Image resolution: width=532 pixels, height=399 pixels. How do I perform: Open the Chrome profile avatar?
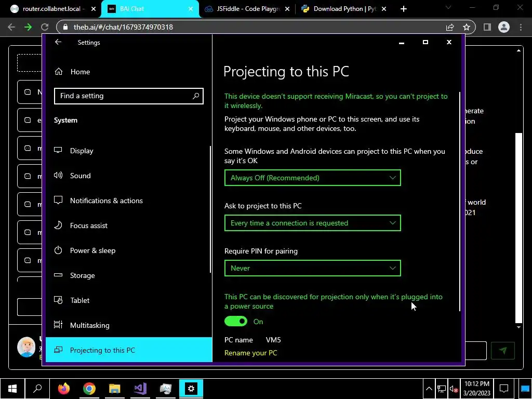click(x=504, y=27)
